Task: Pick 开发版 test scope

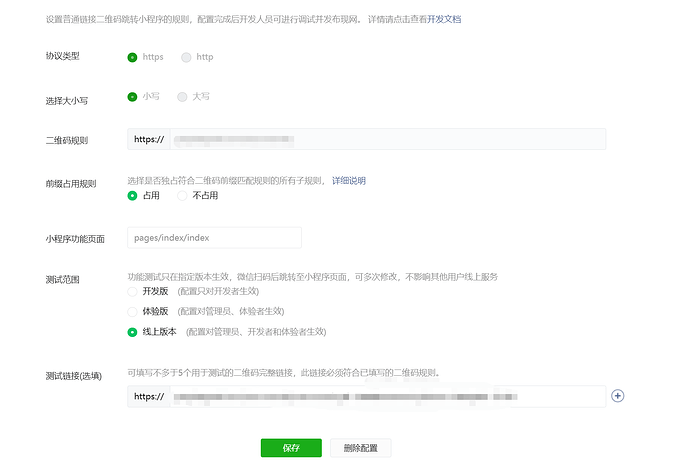Action: [x=132, y=291]
